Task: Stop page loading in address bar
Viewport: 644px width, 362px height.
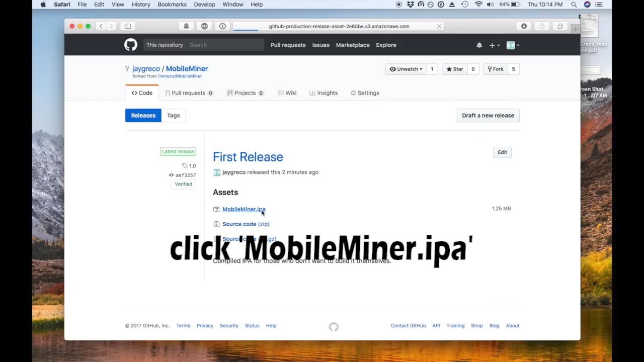Action: (x=439, y=26)
